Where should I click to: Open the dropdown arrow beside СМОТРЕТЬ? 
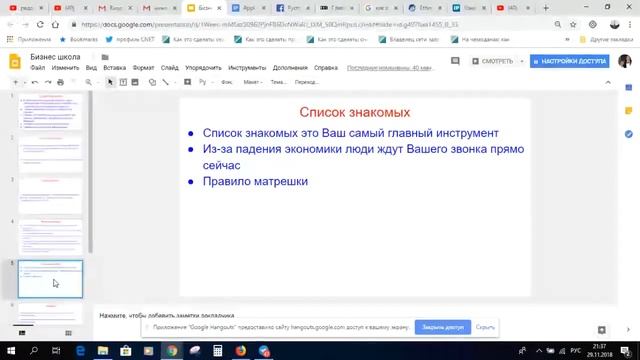tap(522, 61)
